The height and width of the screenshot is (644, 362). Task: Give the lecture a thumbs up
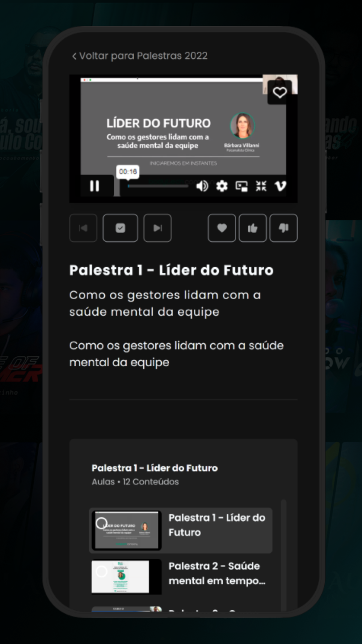253,228
